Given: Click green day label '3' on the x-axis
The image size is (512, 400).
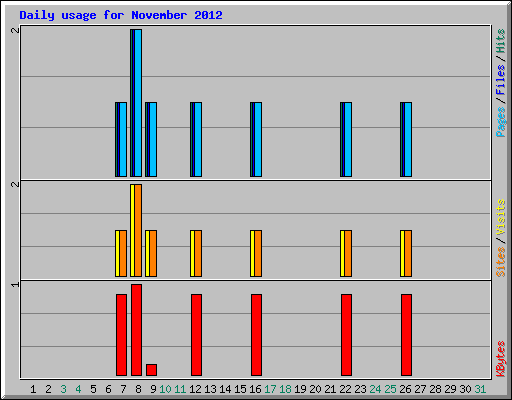Looking at the screenshot, I should (x=63, y=389).
